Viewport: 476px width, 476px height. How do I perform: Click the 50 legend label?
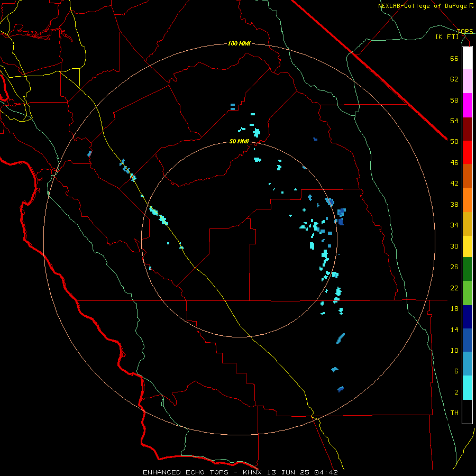[454, 142]
